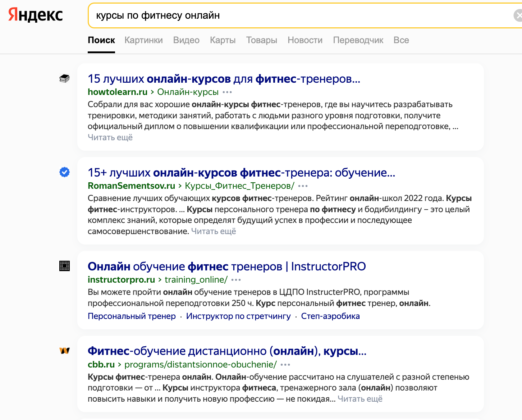Viewport: 522px width, 420px height.
Task: Click the instructorpro.ru snippet starting 'Вы можете пройти онлайн'
Action: pos(259,298)
